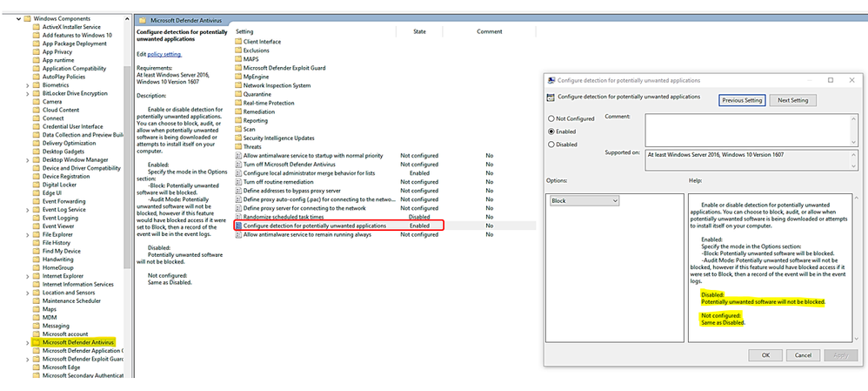This screenshot has width=868, height=391.
Task: Click the Windows Components folder icon
Action: pos(27,19)
